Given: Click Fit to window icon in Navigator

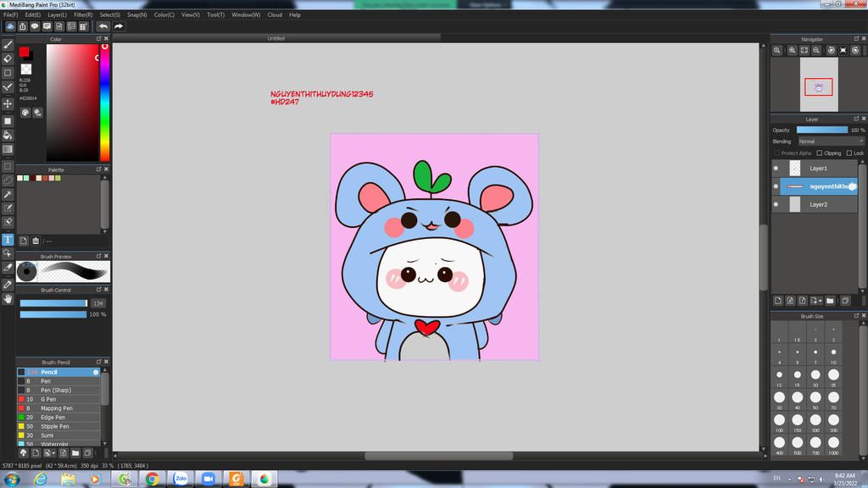Looking at the screenshot, I should [804, 50].
